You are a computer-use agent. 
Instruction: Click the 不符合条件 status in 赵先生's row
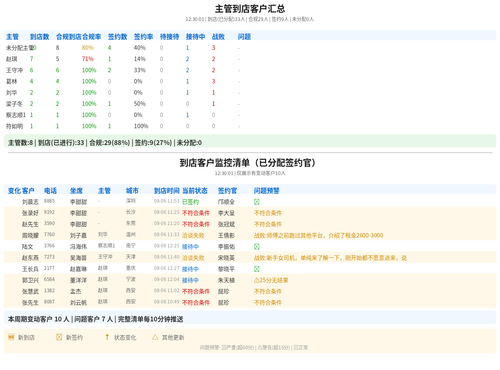coord(196,224)
